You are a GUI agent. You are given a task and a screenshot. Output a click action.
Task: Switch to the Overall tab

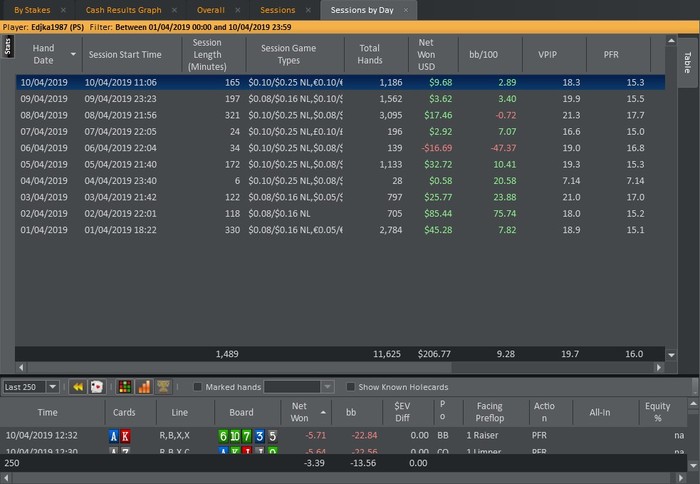click(211, 10)
